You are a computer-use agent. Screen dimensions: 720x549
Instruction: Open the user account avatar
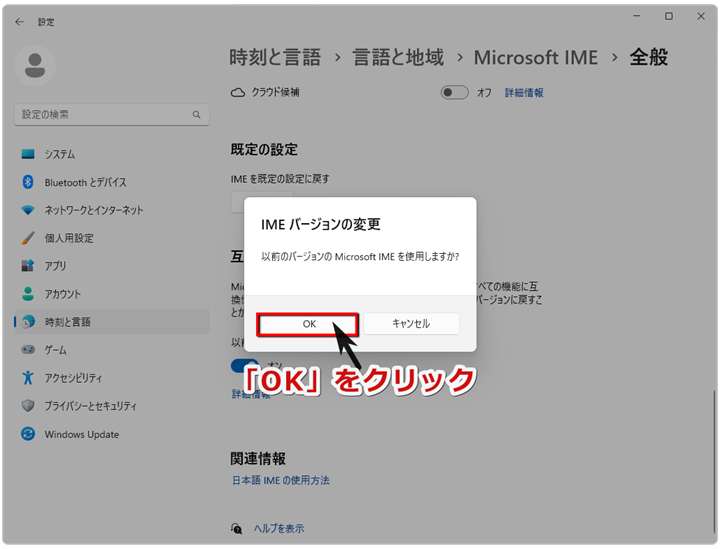(x=35, y=66)
